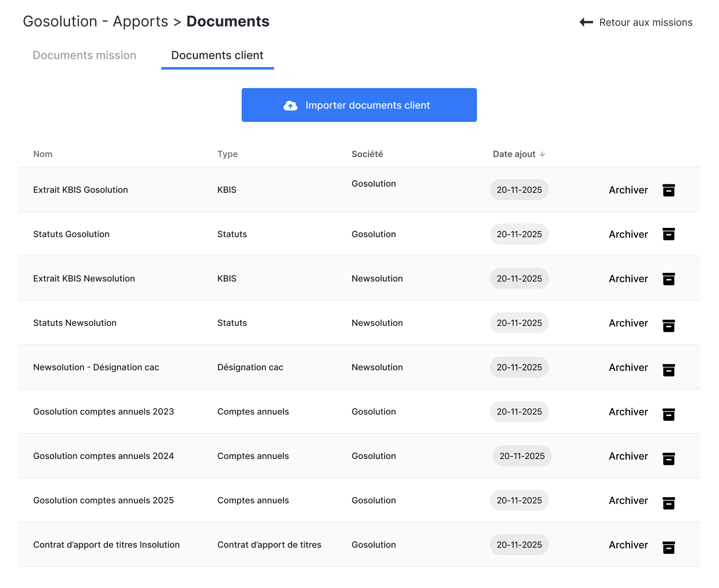Viewport: 719px width, 588px height.
Task: Click archive icon for Gosolution comptes annuels 2024
Action: coord(669,459)
